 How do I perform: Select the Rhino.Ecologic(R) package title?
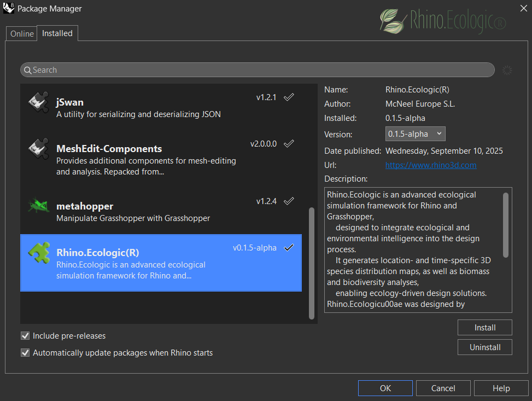(98, 253)
